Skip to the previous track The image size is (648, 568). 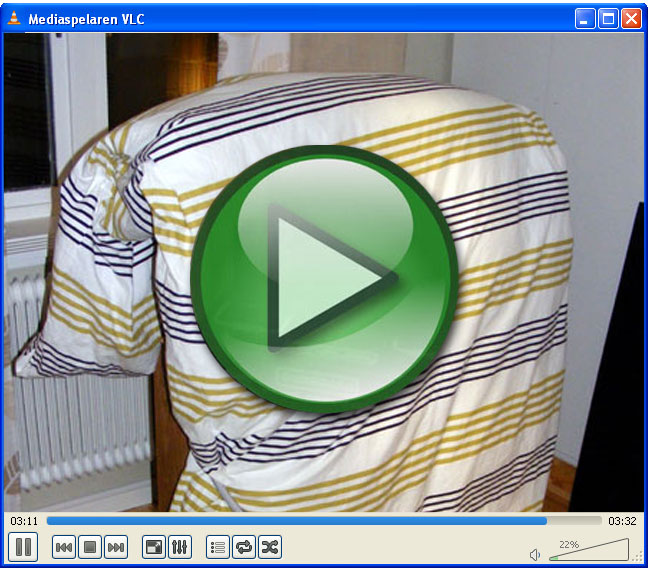point(64,547)
